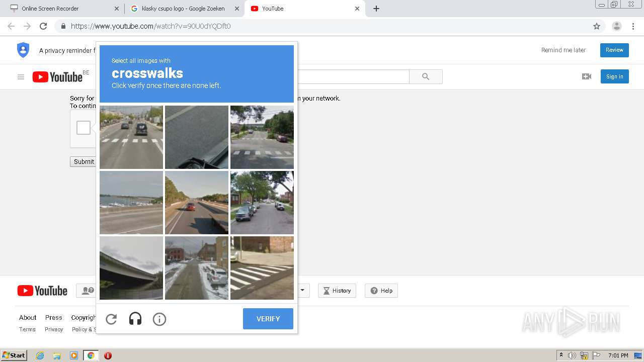This screenshot has height=362, width=644.
Task: Click the footer YouTube logo
Action: tap(42, 291)
